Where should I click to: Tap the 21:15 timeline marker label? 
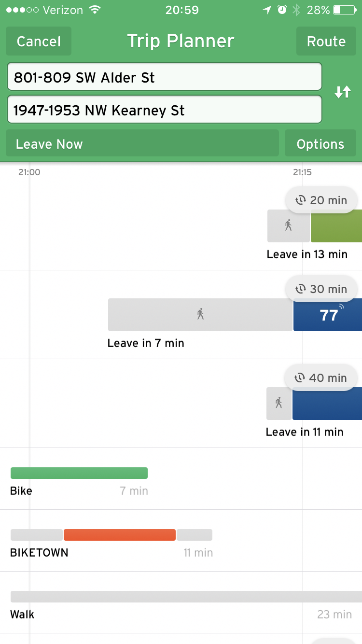[302, 172]
